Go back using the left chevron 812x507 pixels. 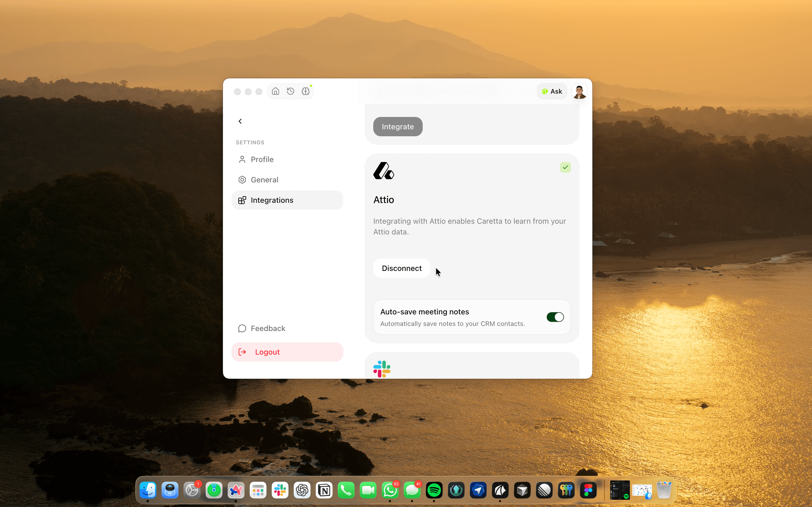coord(240,121)
